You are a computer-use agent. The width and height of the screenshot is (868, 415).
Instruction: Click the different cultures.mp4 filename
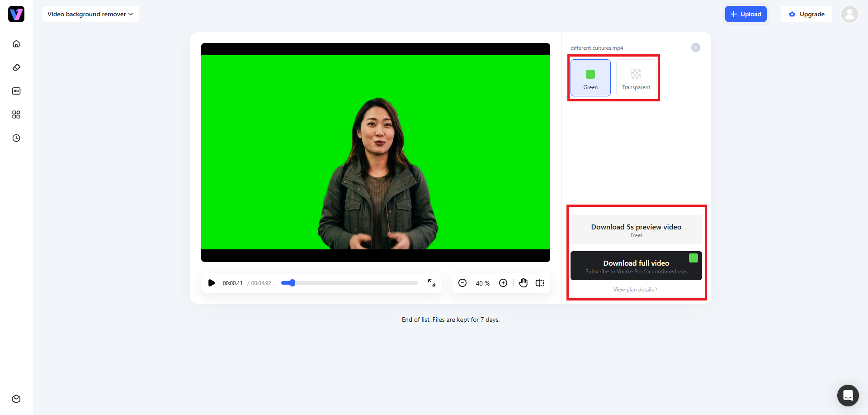(x=597, y=48)
